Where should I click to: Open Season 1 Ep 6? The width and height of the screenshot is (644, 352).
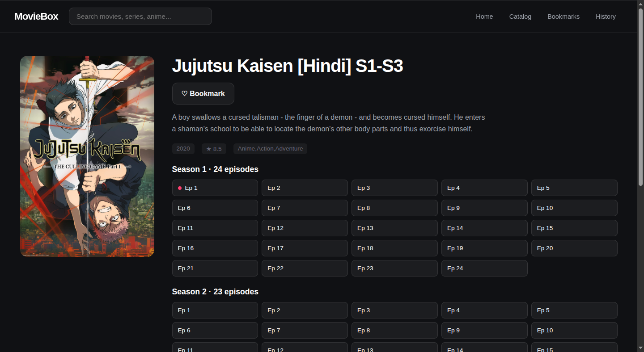(x=215, y=208)
